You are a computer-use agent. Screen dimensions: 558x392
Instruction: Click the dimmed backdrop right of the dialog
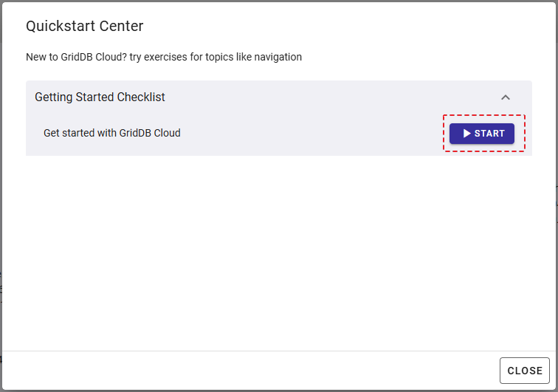[556, 221]
